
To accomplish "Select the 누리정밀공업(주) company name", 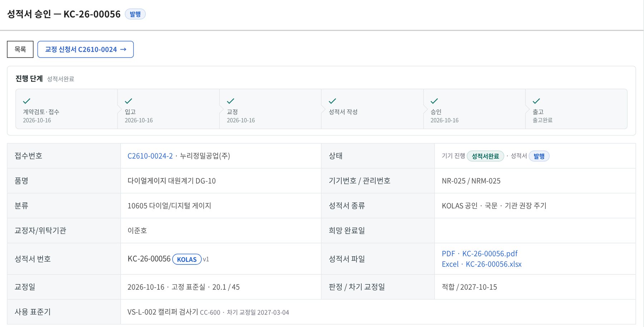I will pyautogui.click(x=205, y=156).
